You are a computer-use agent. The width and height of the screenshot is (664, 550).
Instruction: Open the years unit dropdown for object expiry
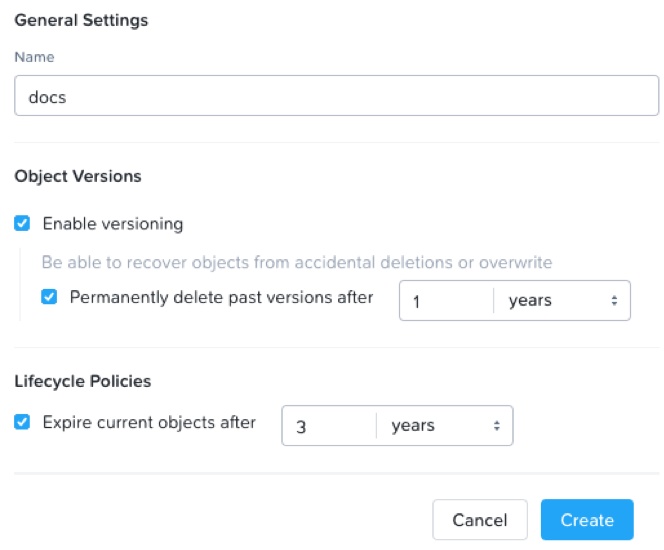445,426
